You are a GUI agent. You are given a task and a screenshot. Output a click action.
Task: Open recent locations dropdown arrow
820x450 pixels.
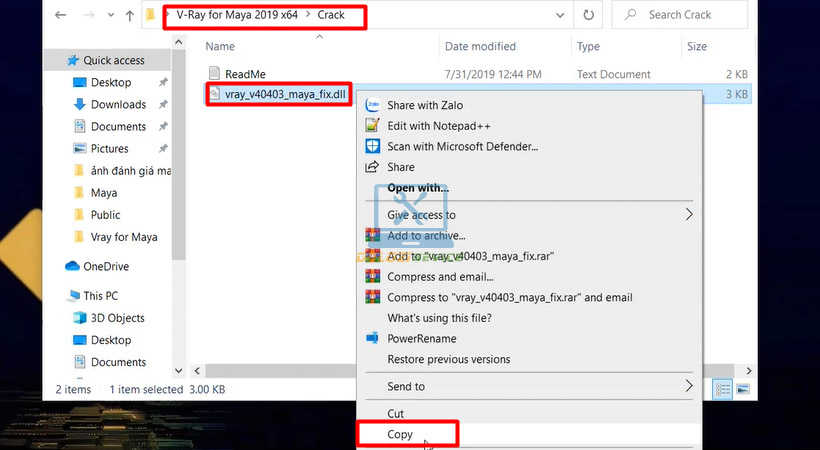111,15
